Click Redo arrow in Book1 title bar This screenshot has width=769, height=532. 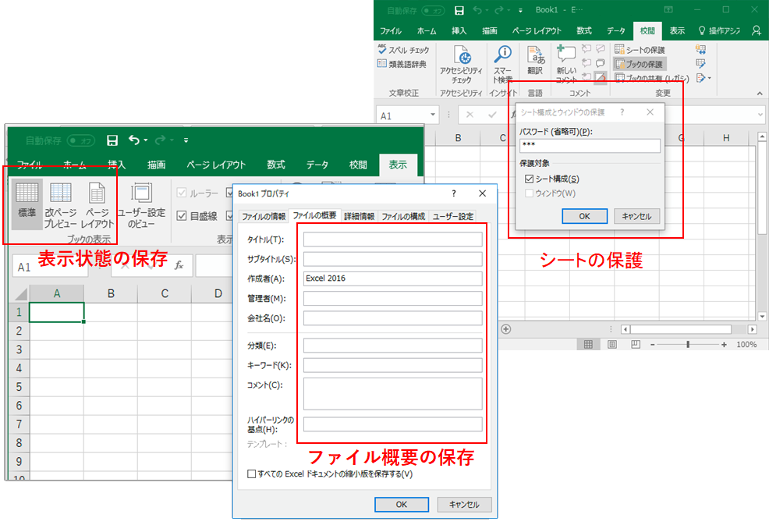coord(499,10)
